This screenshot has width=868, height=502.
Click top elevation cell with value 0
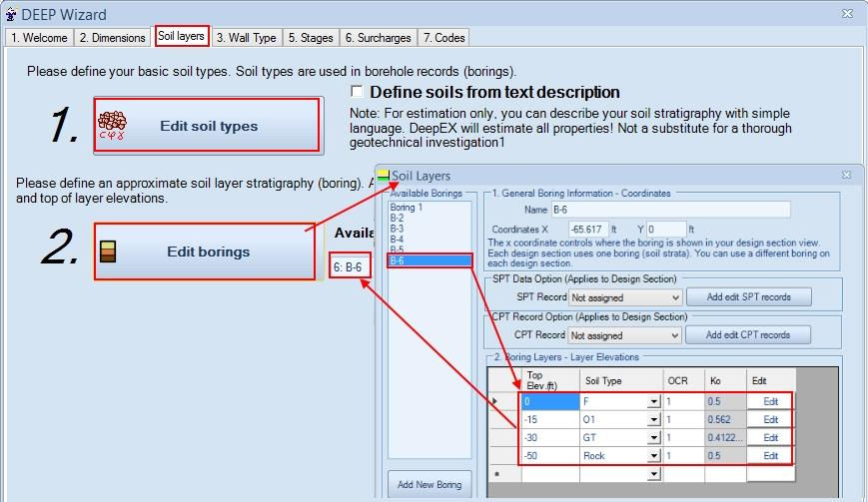[x=550, y=402]
